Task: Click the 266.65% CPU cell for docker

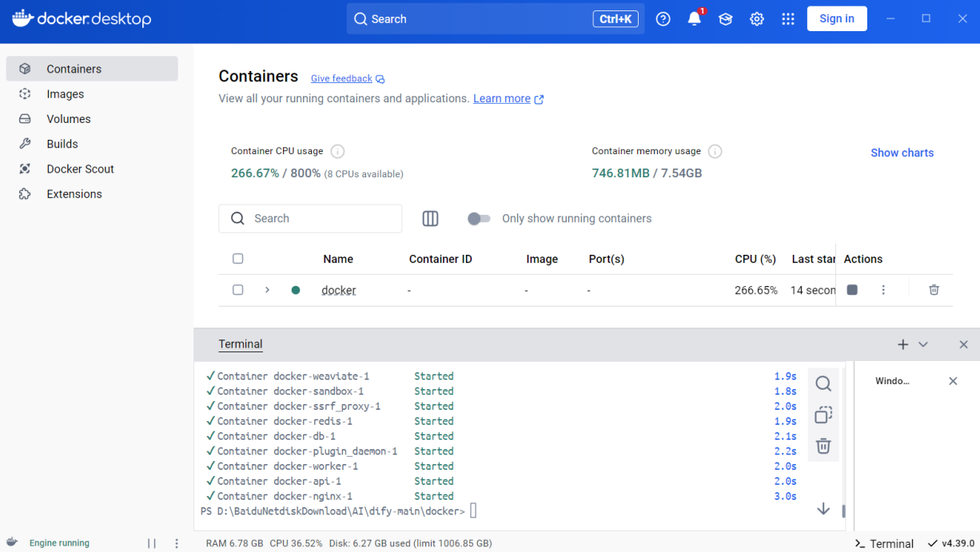Action: point(756,290)
